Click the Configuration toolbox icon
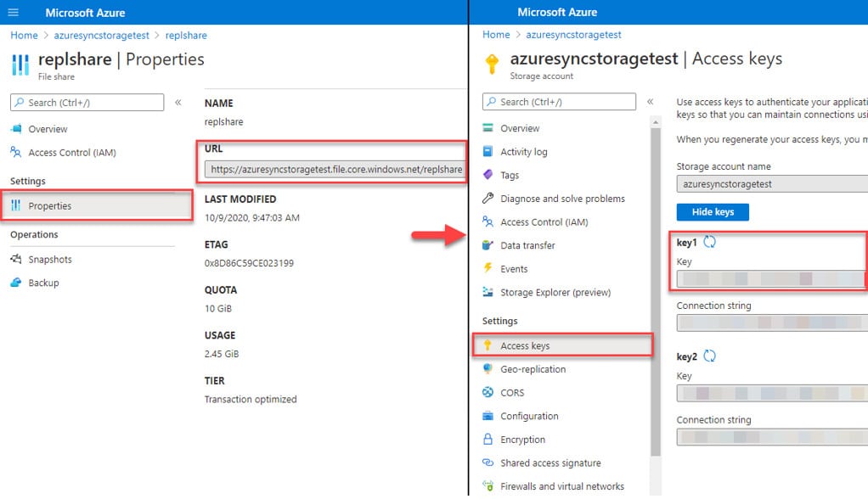This screenshot has height=499, width=868. (x=488, y=416)
